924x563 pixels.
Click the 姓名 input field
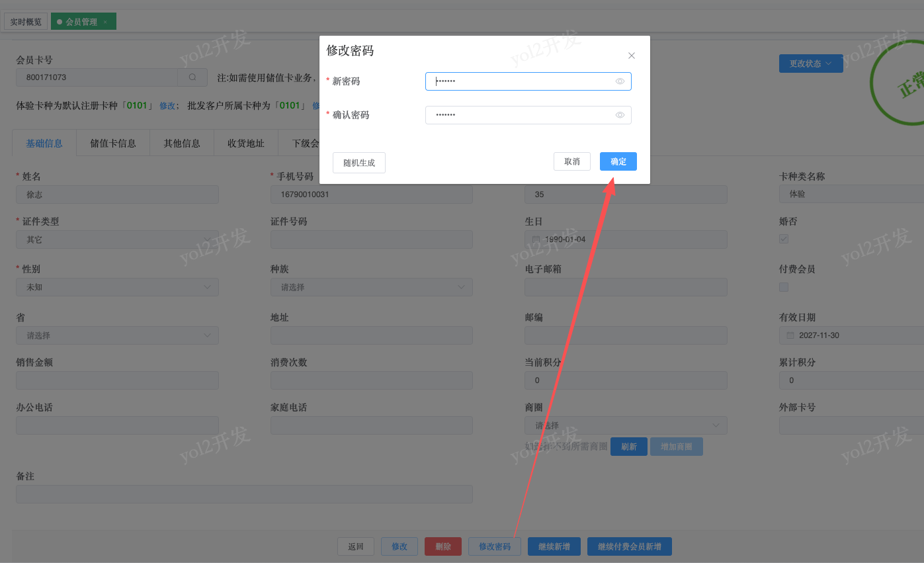click(x=117, y=195)
